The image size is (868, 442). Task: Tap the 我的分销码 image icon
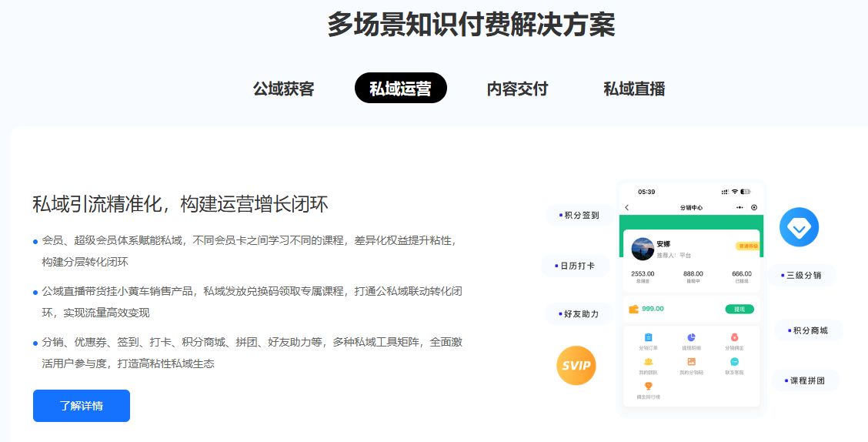pyautogui.click(x=691, y=362)
